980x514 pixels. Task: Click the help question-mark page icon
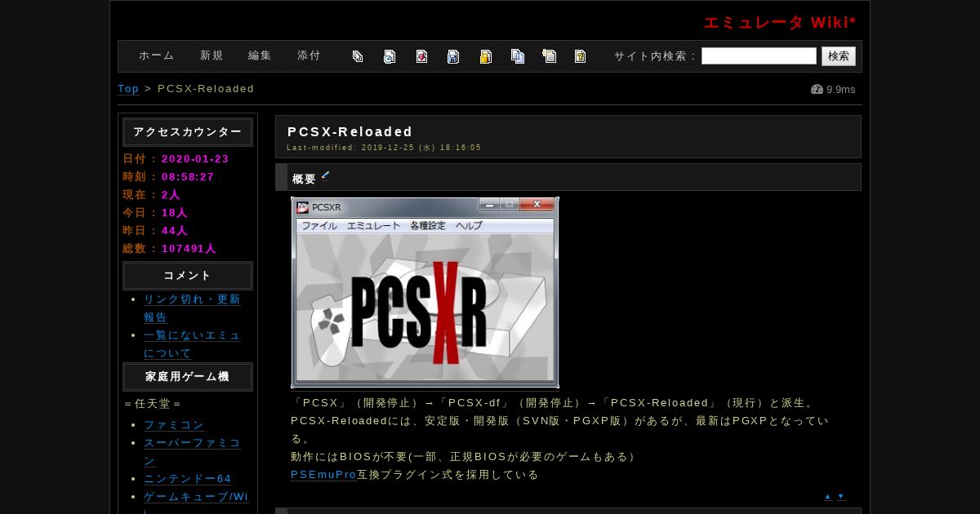[581, 56]
